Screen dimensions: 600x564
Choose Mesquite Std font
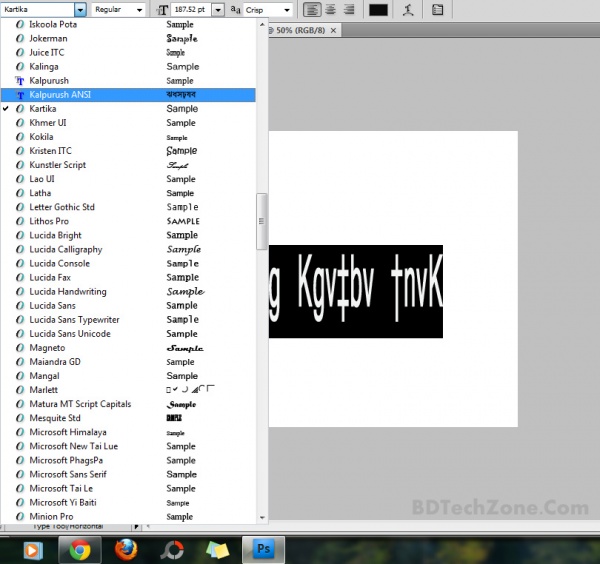pyautogui.click(x=128, y=418)
